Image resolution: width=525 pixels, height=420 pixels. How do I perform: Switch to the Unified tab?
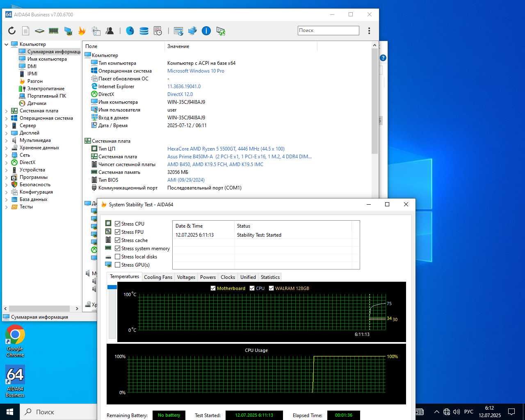[x=248, y=277]
